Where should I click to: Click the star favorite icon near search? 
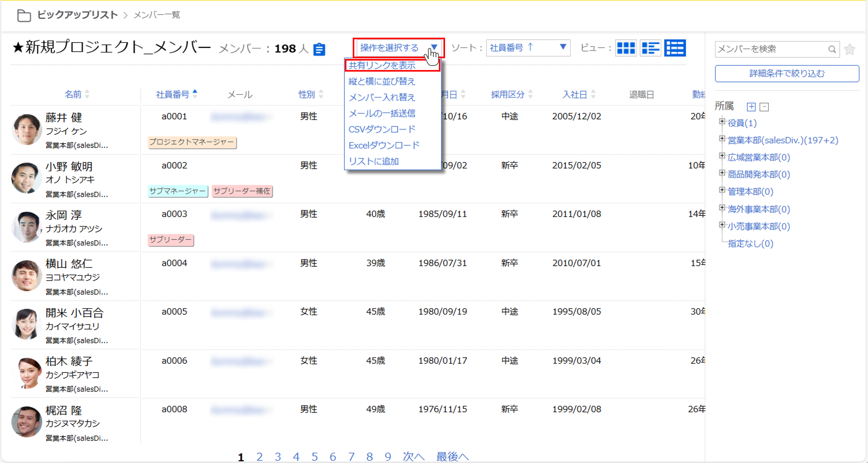(x=849, y=50)
